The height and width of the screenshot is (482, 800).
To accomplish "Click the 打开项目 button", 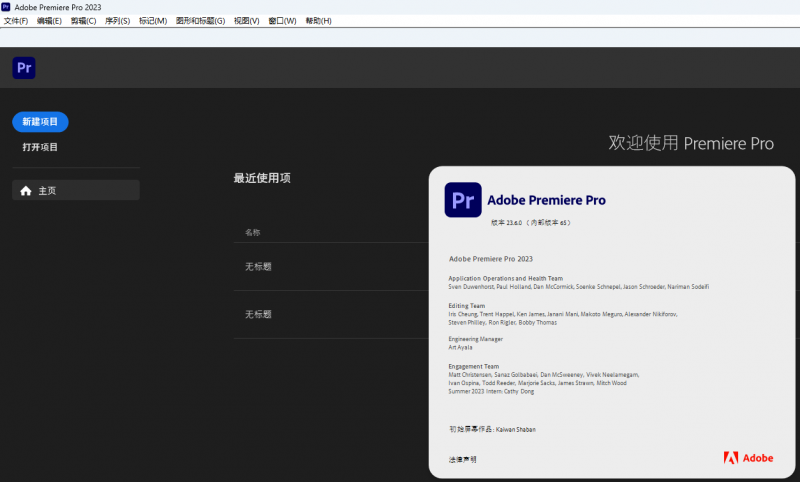I will (x=40, y=147).
